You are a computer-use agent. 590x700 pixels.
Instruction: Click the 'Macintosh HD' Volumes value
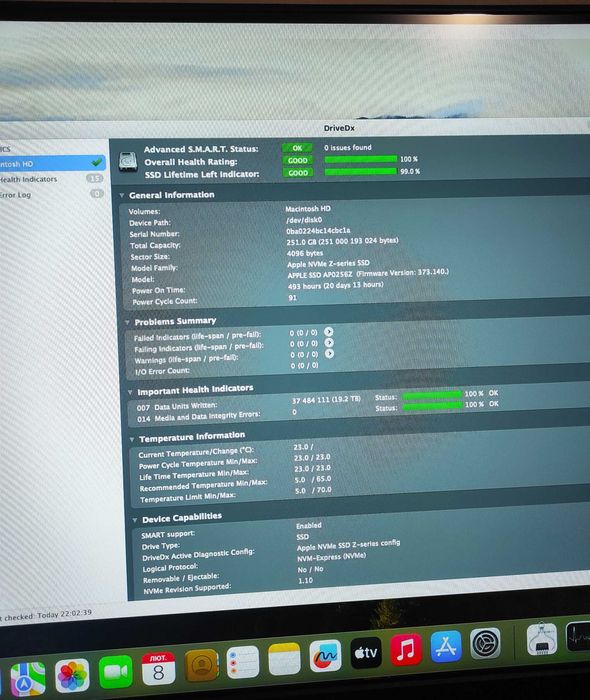[x=308, y=208]
